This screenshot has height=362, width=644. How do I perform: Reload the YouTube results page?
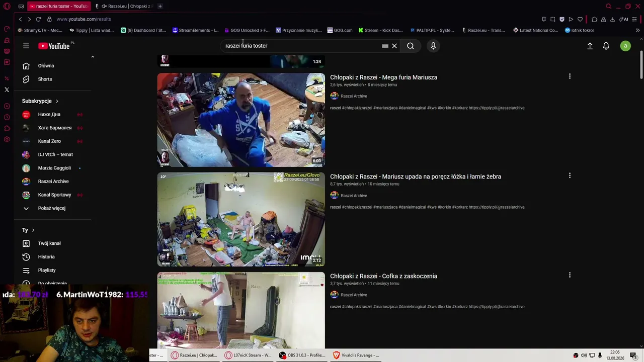click(x=38, y=19)
